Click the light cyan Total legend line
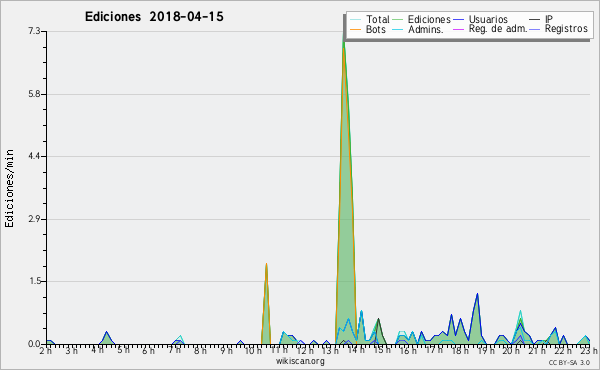This screenshot has width=600, height=370. [355, 20]
